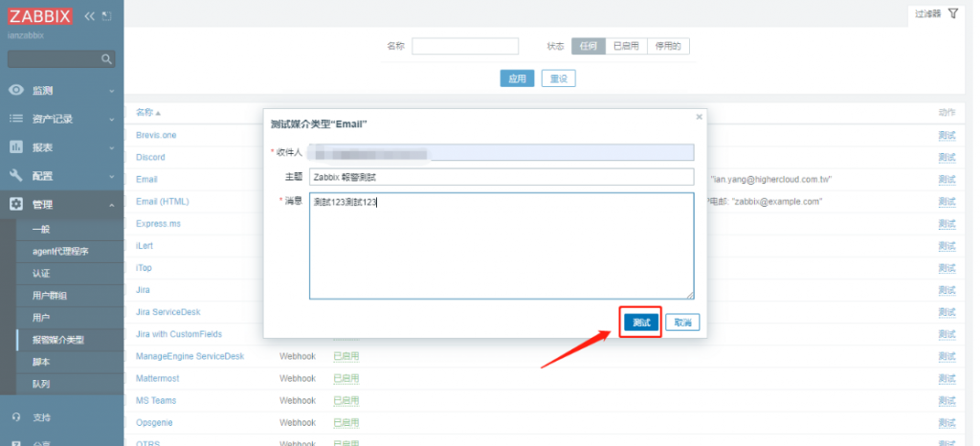Focus the sidebar search box
The width and height of the screenshot is (980, 446).
(61, 59)
